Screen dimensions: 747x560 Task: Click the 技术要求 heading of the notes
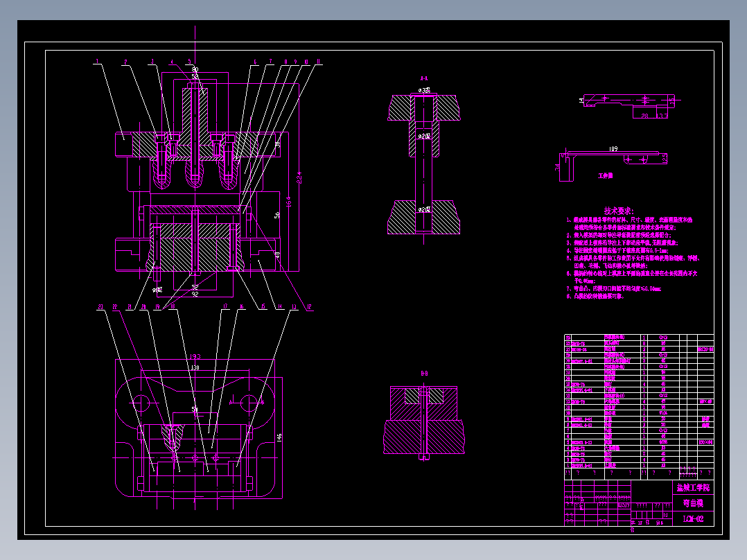[619, 211]
